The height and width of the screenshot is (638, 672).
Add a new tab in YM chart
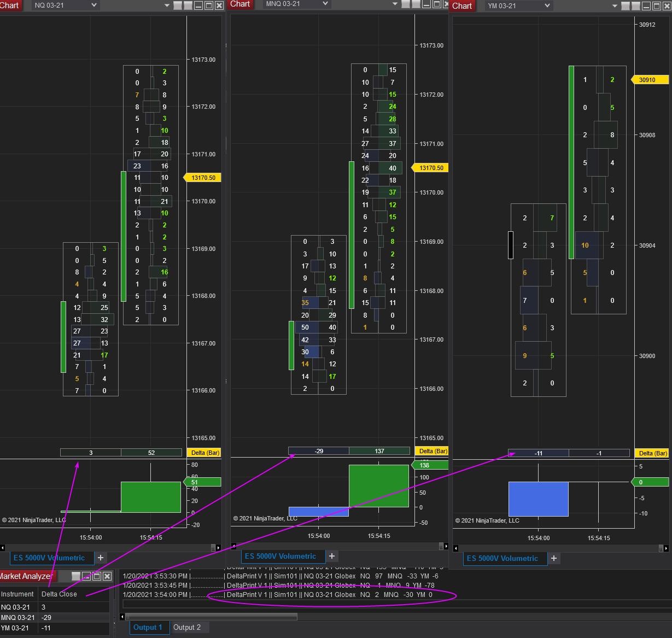(554, 558)
